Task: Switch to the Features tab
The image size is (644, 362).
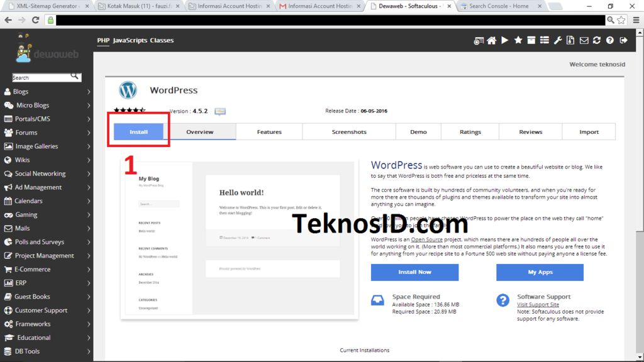Action: click(269, 132)
